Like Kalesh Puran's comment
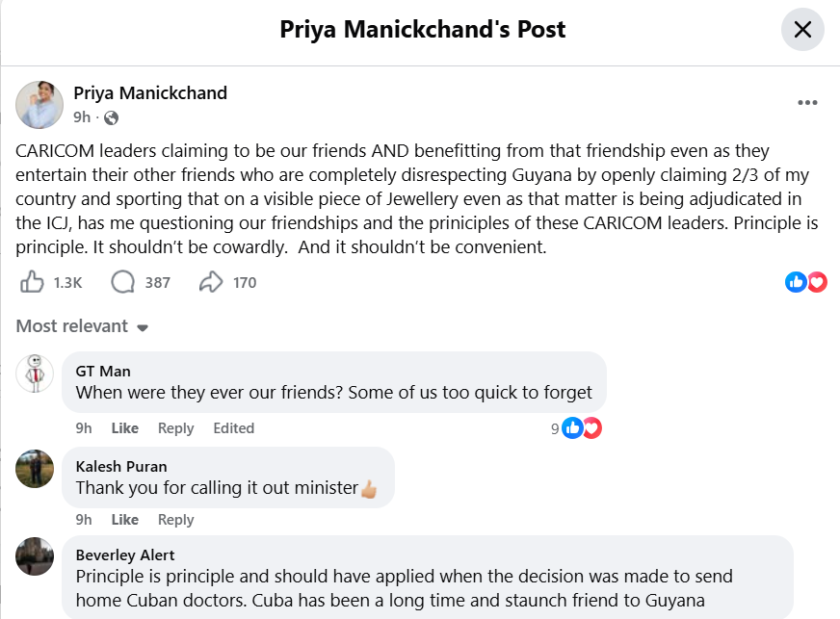The width and height of the screenshot is (840, 619). (124, 520)
